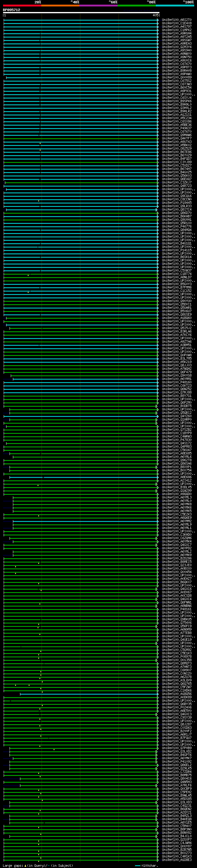The image size is (197, 868).
Task: Click hit UniRef100_A9QQD0
Action: pos(177,494)
